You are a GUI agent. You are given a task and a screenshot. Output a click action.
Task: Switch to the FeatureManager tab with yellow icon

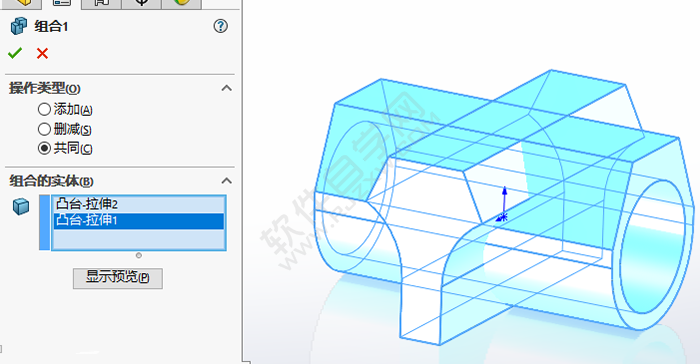[21, 3]
